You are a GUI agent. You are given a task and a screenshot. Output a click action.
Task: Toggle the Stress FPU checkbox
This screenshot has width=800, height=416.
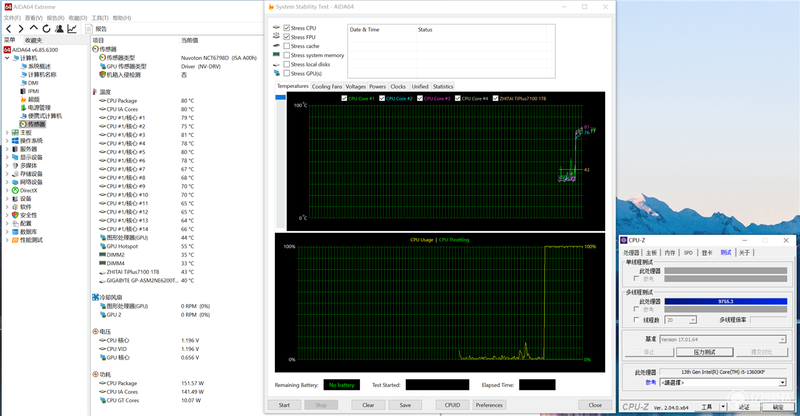click(287, 37)
